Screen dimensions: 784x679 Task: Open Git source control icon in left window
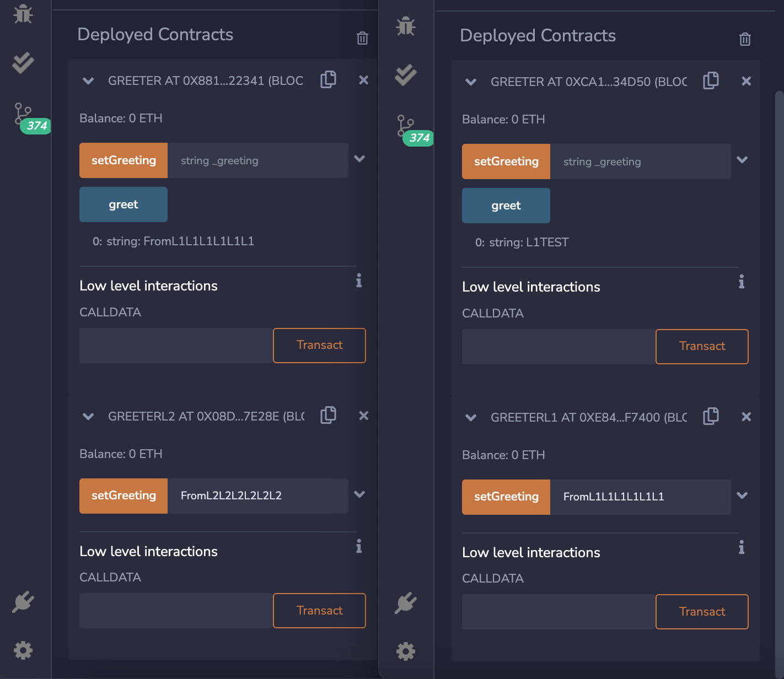[23, 114]
